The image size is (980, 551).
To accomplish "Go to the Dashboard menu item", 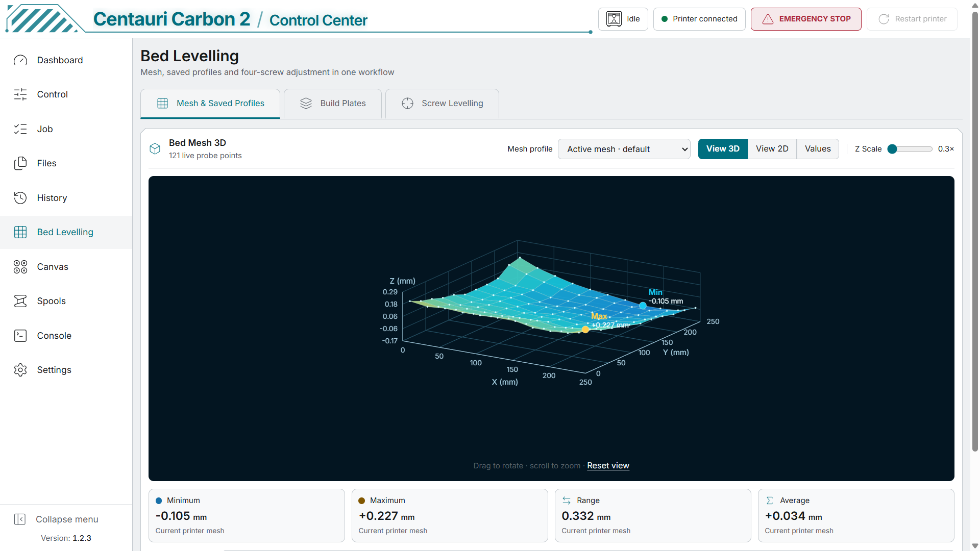I will point(66,60).
